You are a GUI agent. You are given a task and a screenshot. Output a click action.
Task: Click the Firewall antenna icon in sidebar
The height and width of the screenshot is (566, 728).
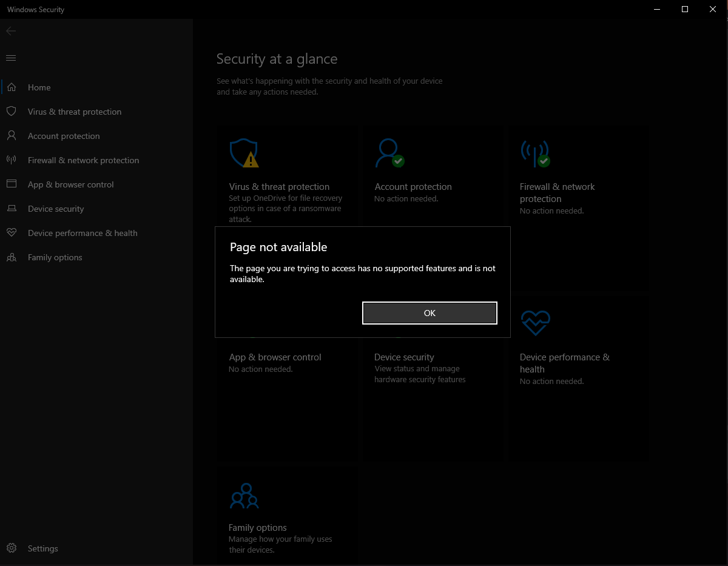(x=12, y=160)
